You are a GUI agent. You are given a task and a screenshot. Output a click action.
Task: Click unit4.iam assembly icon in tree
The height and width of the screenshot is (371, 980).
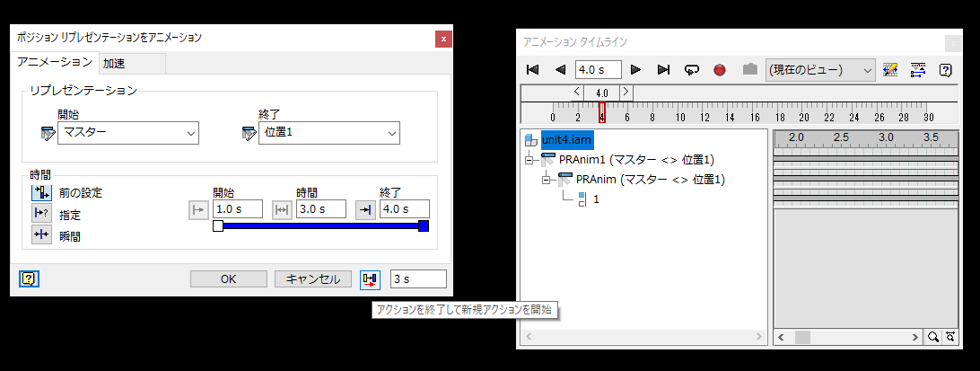(531, 139)
